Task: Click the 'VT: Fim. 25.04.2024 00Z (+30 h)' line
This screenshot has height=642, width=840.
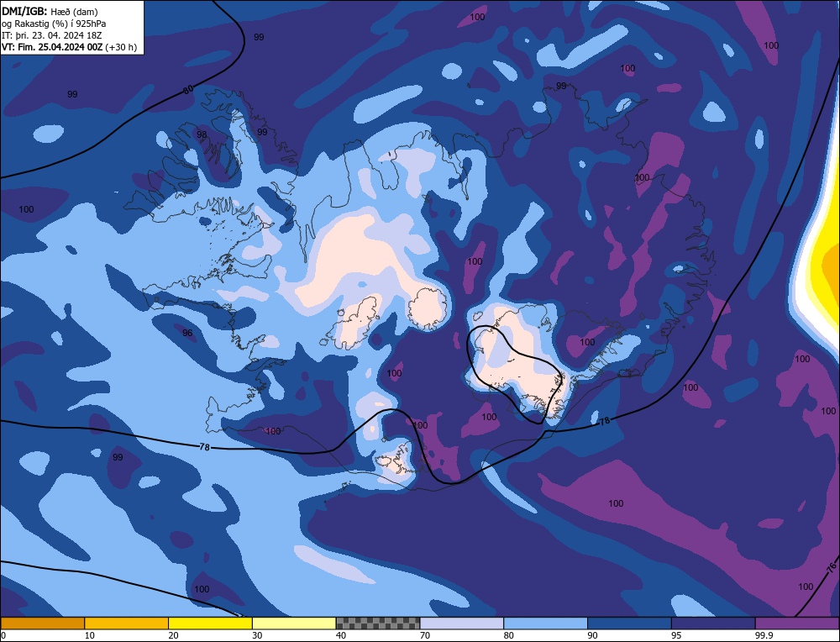Action: 69,46
